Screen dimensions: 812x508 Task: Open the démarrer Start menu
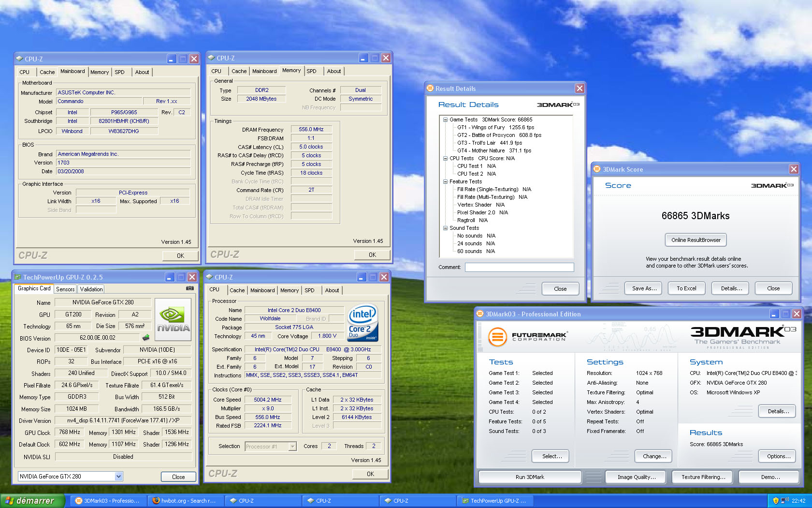point(32,501)
